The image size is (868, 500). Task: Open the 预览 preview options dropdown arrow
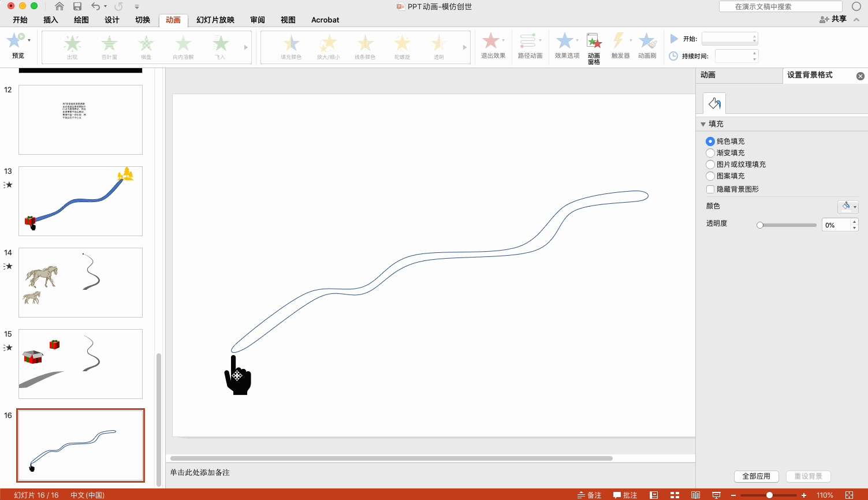[x=29, y=40]
